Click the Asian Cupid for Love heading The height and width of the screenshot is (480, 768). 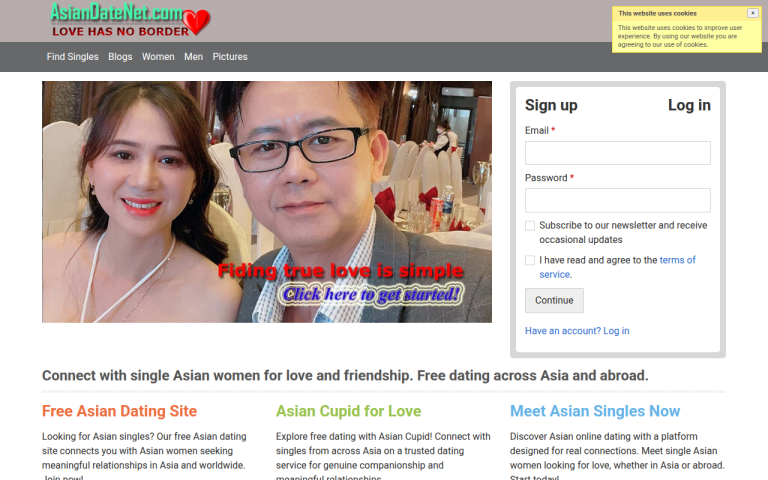coord(348,411)
